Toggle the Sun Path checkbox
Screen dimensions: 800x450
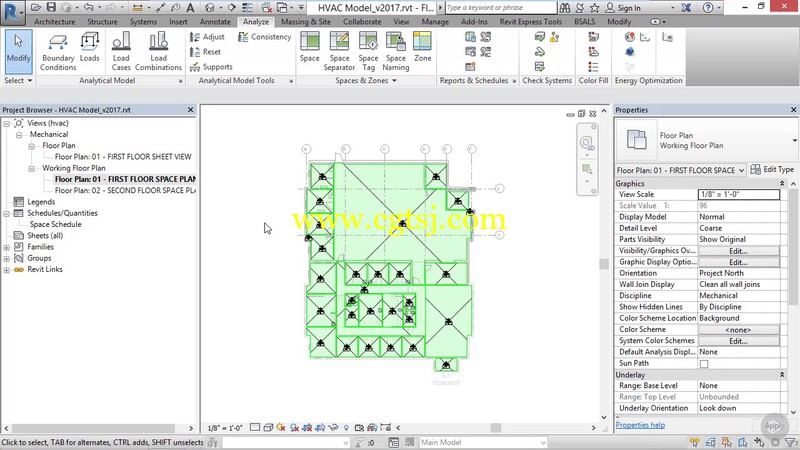pyautogui.click(x=704, y=364)
